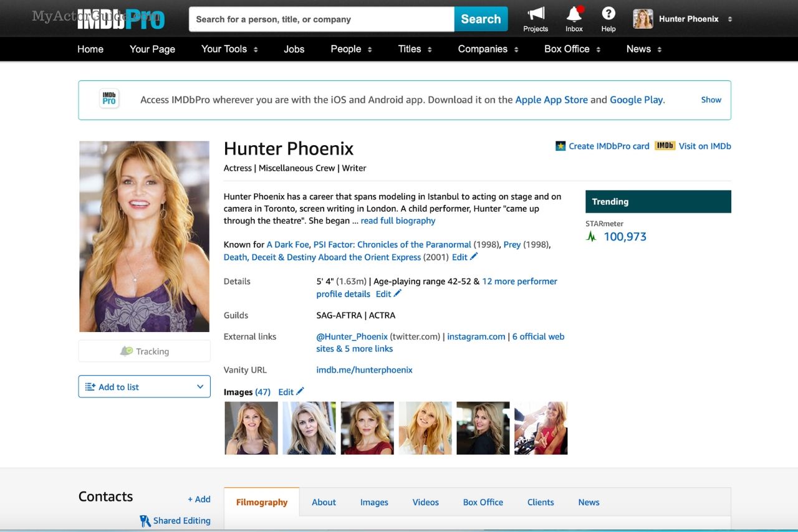This screenshot has width=798, height=532.
Task: Click 12 more performer profile details link
Action: click(436, 287)
